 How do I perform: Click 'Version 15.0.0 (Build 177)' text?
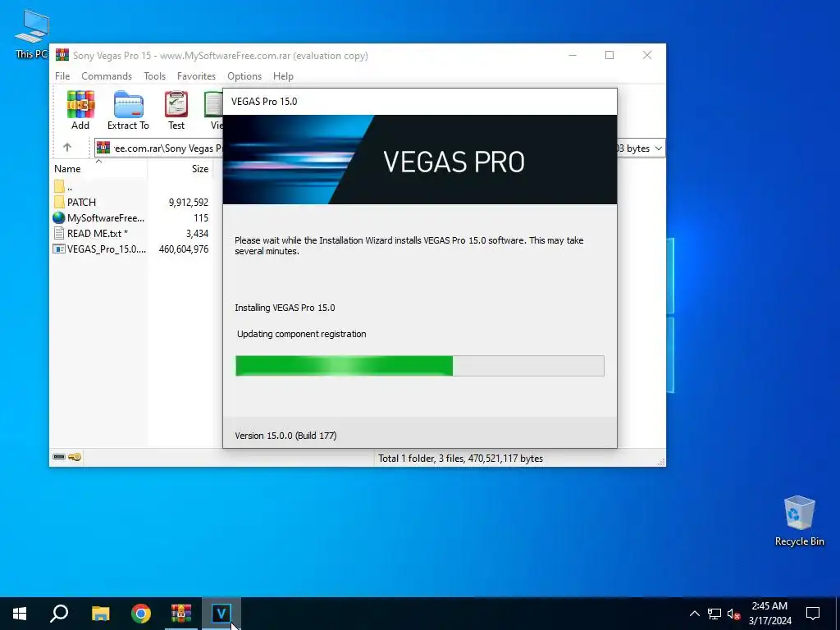coord(285,436)
